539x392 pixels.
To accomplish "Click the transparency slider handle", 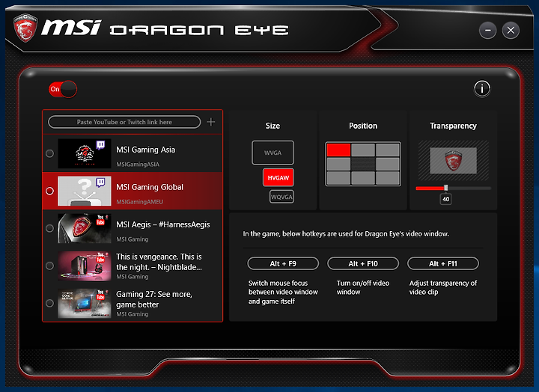I will pos(446,188).
